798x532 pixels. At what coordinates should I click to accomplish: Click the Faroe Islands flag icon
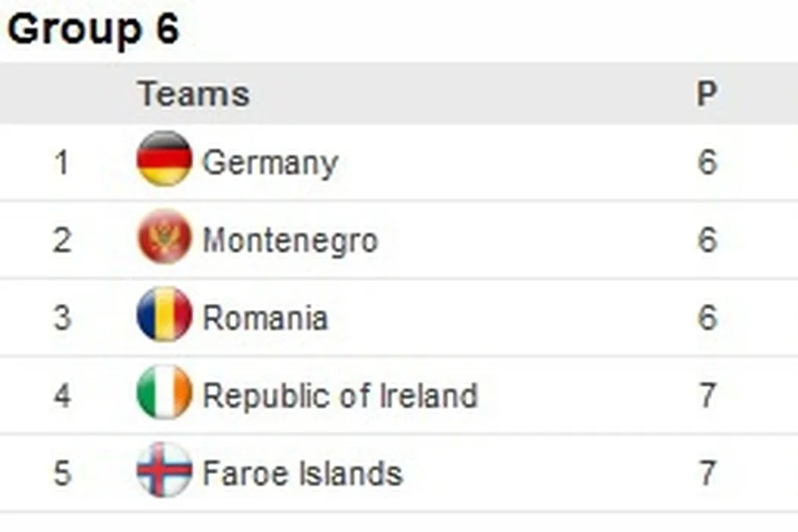click(164, 470)
